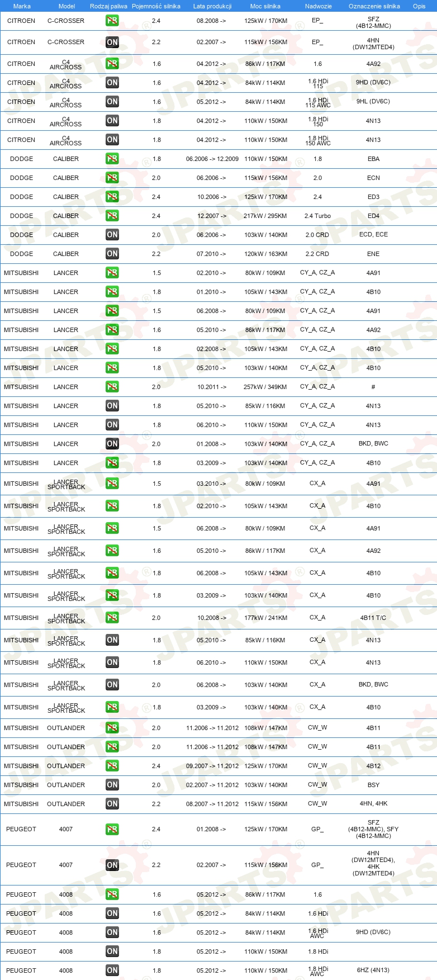This screenshot has height=980, width=437.
Task: Click diesel icon in Peugeot 4008 9HD (DV6C) row
Action: [x=112, y=932]
